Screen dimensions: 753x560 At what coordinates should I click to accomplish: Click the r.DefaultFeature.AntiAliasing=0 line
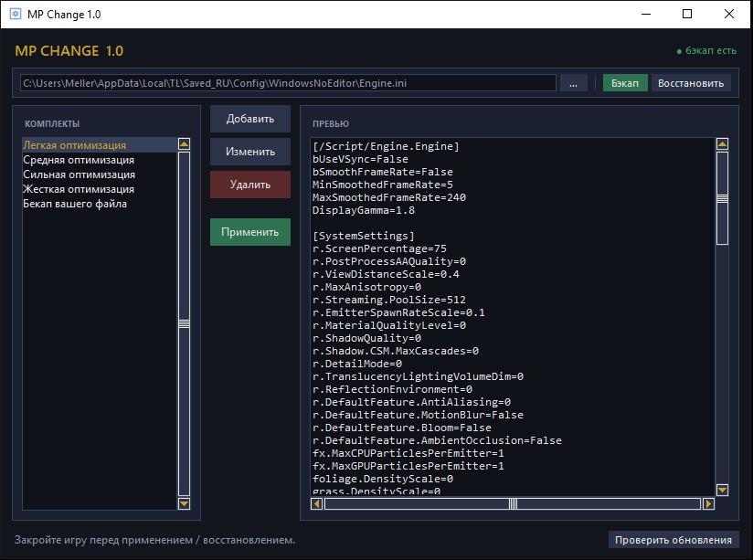pos(411,403)
